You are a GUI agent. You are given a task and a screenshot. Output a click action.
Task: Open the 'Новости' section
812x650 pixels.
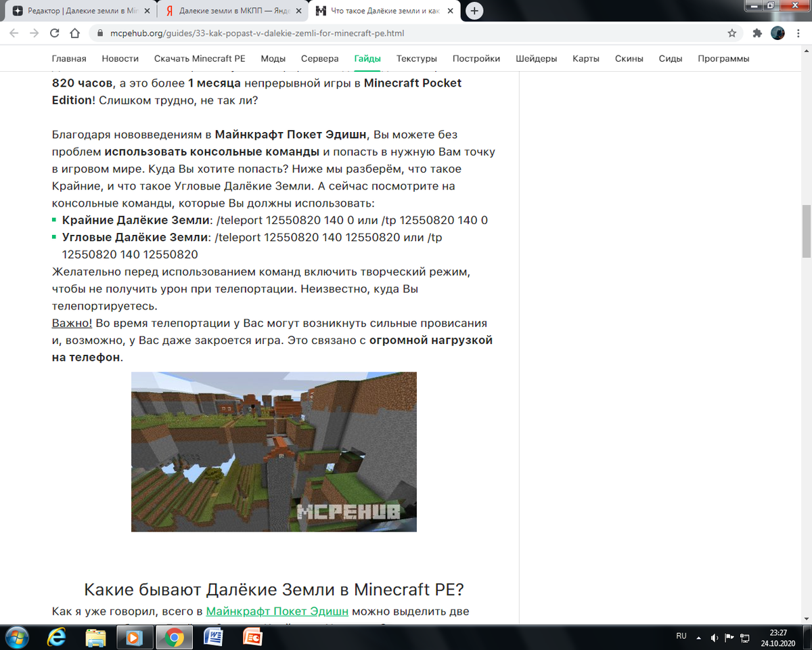[x=120, y=59]
